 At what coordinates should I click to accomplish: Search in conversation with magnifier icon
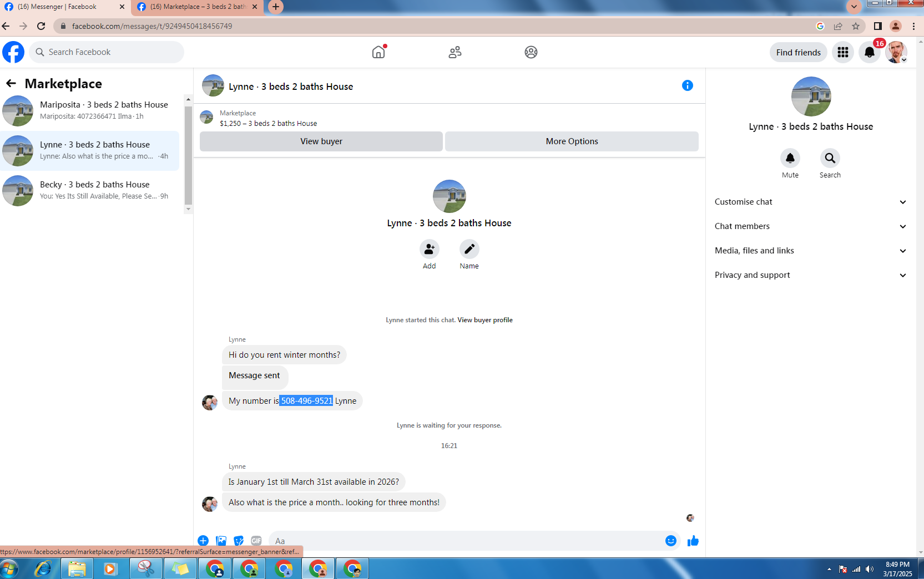tap(830, 158)
